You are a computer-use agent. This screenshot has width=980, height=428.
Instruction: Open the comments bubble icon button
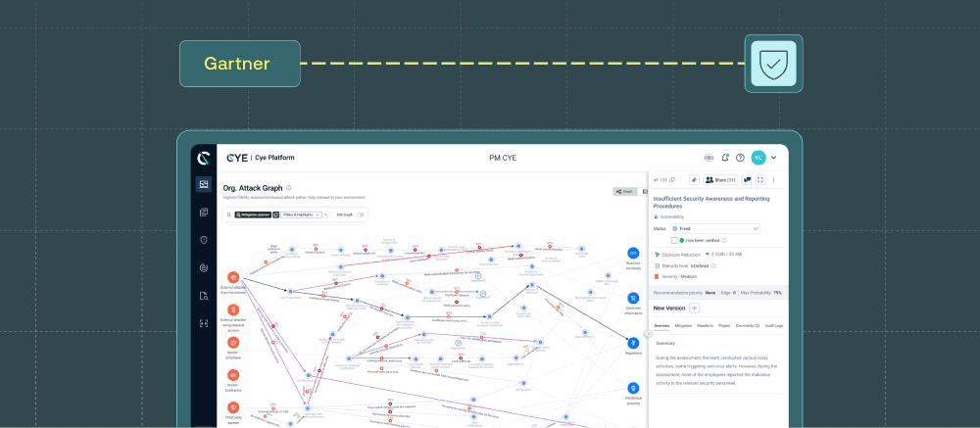[x=746, y=180]
